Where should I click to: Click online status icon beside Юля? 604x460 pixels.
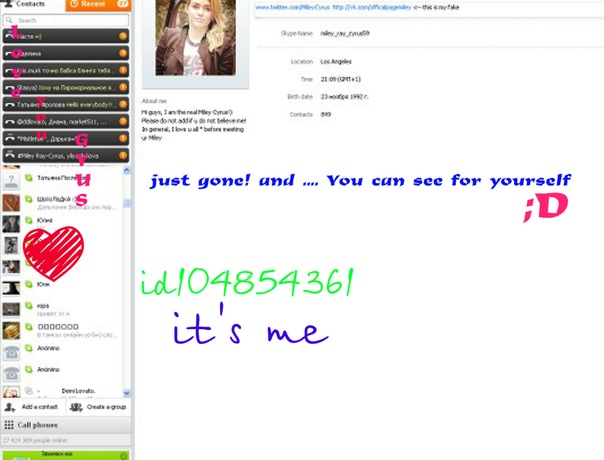pos(29,284)
